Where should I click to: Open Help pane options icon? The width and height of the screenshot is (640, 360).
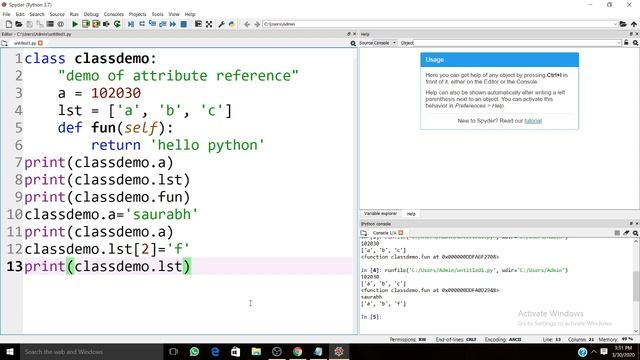[636, 43]
